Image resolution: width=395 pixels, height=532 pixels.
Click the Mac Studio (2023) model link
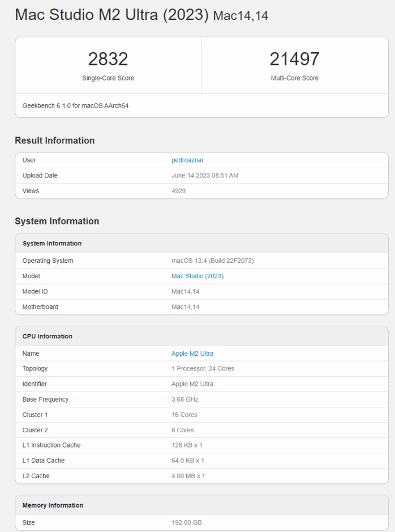click(197, 276)
